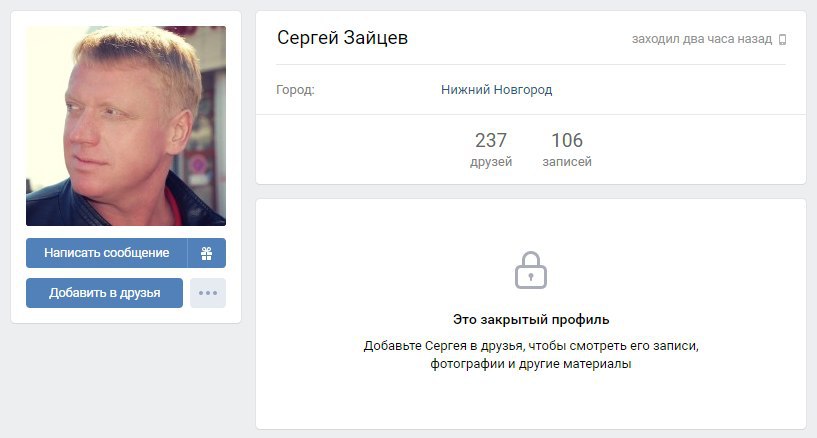Open the profile photo of Сергей Зайцев
Screen dimensions: 817x438
[126, 126]
